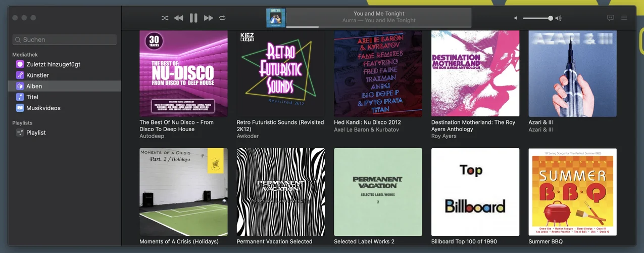Open The Best Of Nu Disco album cover
Viewport: 644px width, 253px height.
pos(183,73)
